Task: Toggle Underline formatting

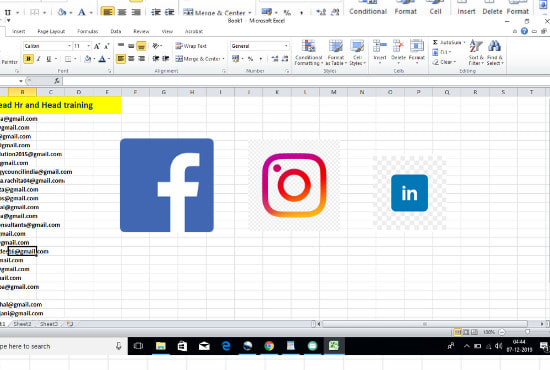Action: 49,59
